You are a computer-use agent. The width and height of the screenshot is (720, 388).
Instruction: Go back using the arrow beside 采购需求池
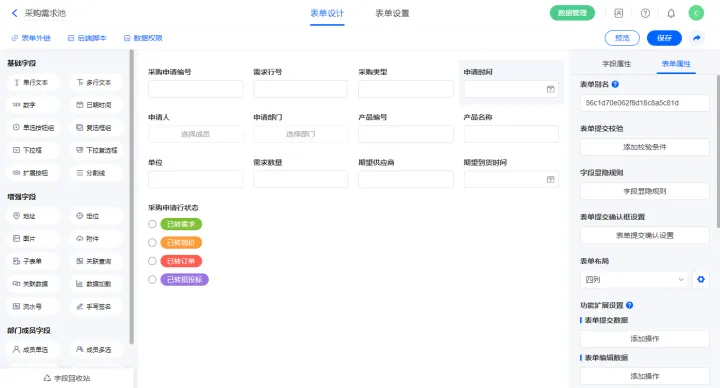click(14, 13)
